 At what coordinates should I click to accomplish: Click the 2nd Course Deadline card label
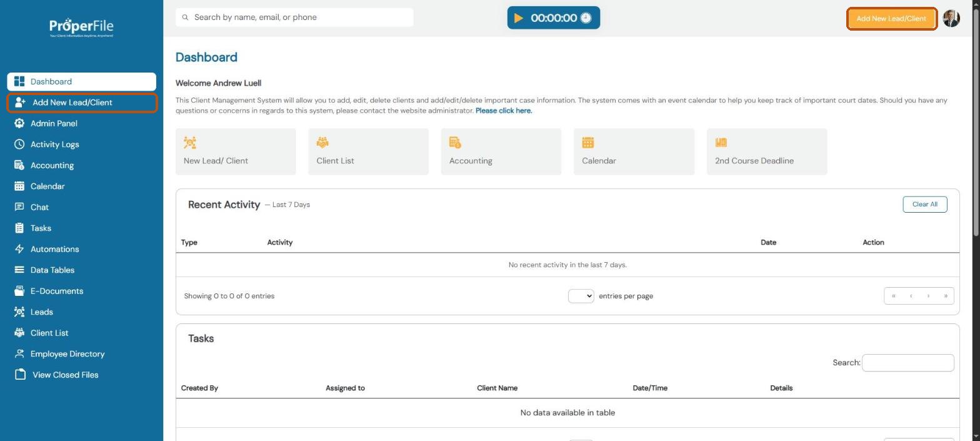click(x=754, y=161)
